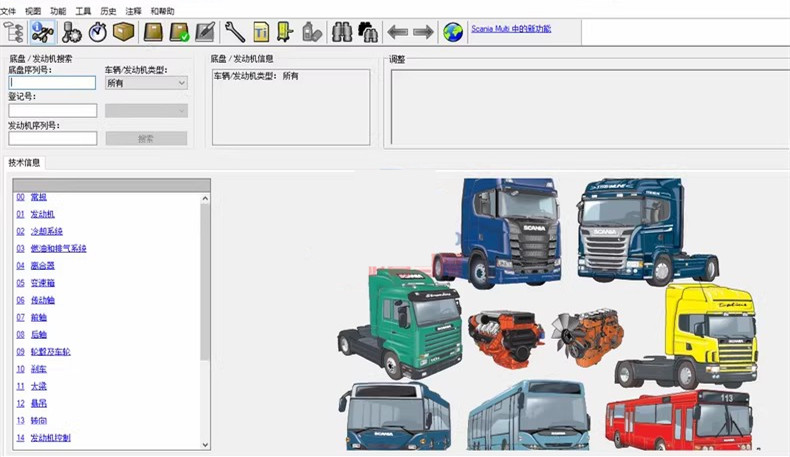Open the greyed dropdown beside 登记号
The width and height of the screenshot is (790, 457).
click(x=146, y=110)
